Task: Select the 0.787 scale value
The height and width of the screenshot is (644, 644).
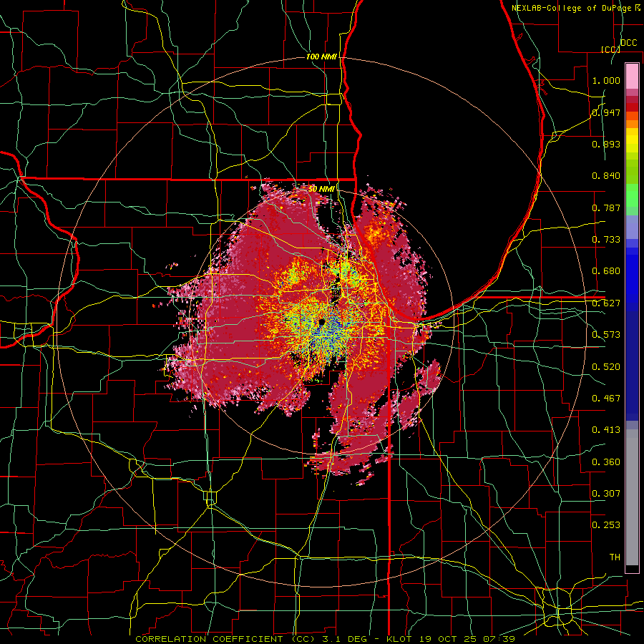Action: (x=606, y=208)
